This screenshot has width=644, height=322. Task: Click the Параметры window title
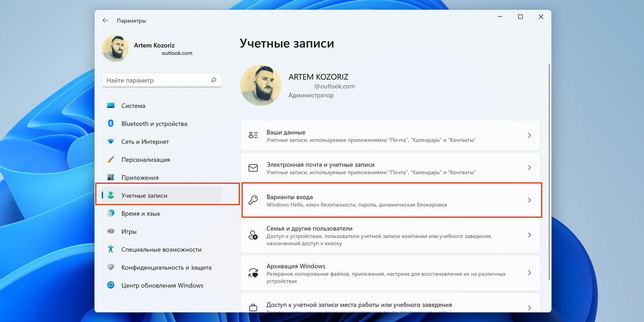click(x=131, y=21)
